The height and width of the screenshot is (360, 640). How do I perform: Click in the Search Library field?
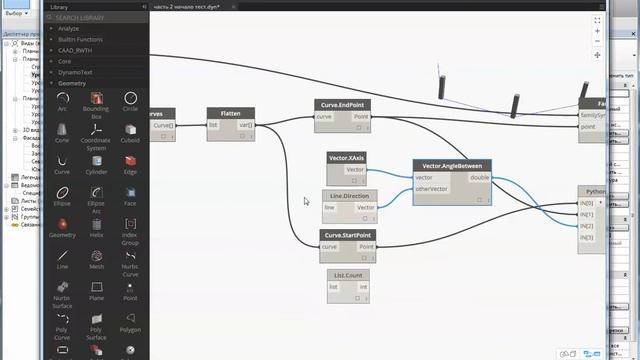point(96,18)
